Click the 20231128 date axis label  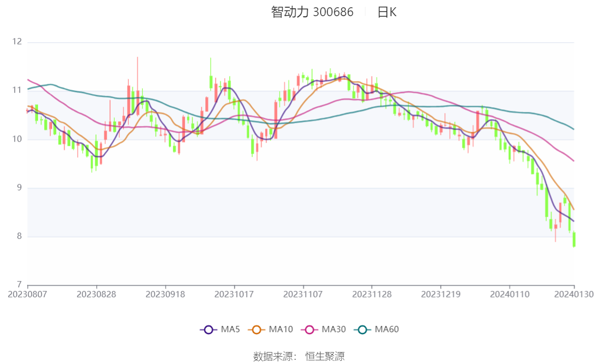tap(372, 295)
